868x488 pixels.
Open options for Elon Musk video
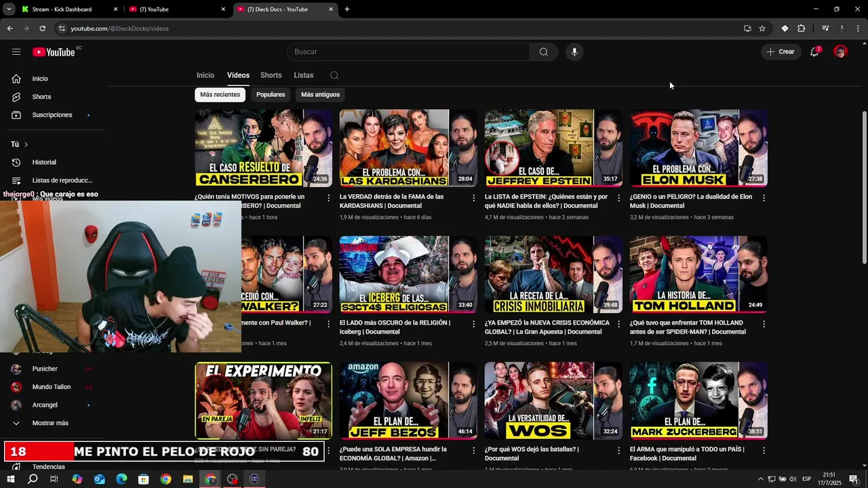764,198
